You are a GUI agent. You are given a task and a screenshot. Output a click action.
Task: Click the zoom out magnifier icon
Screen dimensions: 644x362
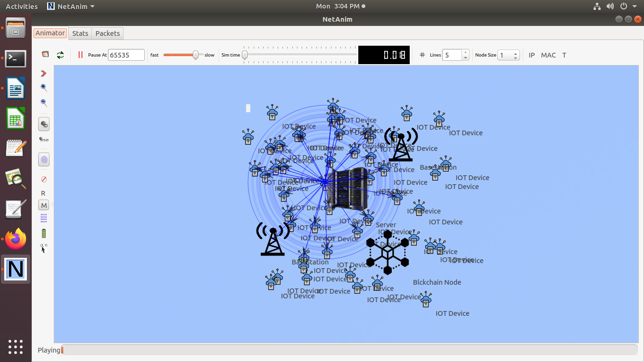pyautogui.click(x=44, y=102)
